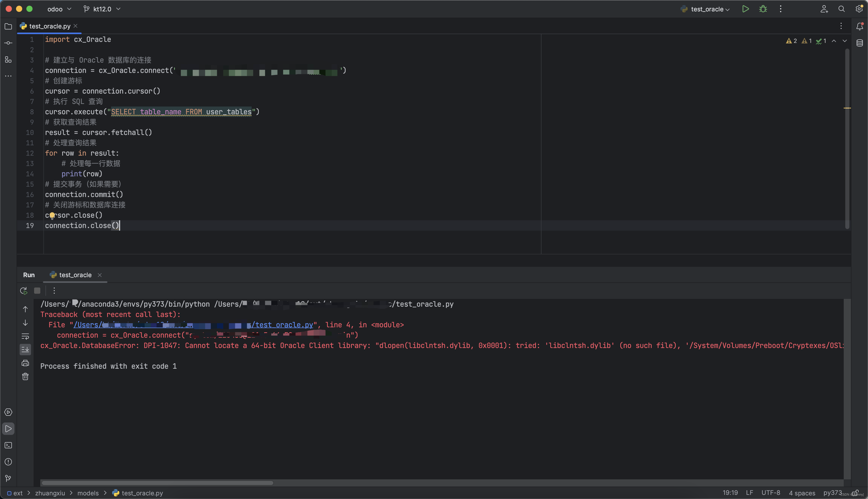This screenshot has width=868, height=499.
Task: Open Code With Me user icon
Action: (824, 9)
